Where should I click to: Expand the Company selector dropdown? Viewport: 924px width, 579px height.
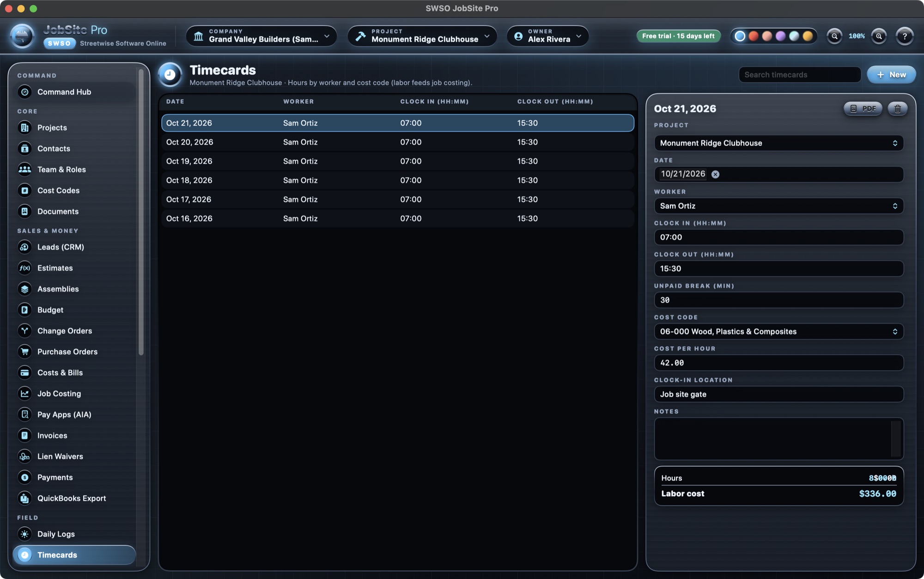[261, 36]
